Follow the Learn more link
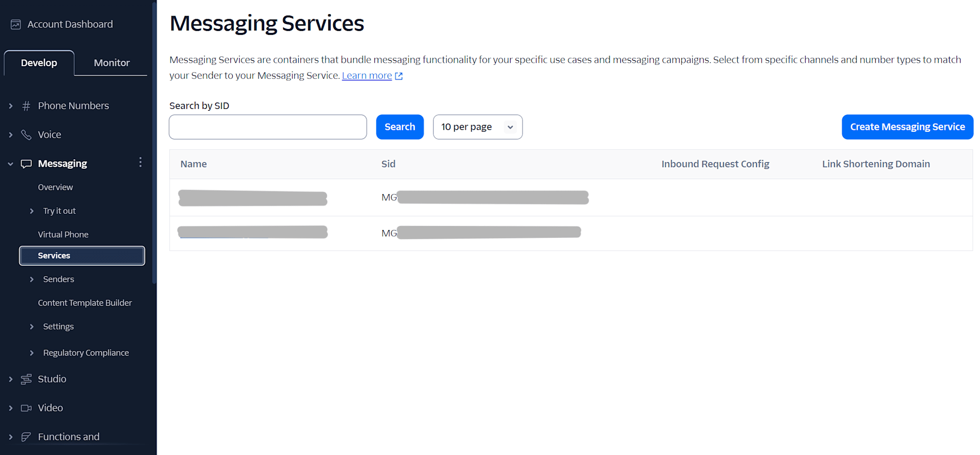This screenshot has height=455, width=980. click(367, 76)
